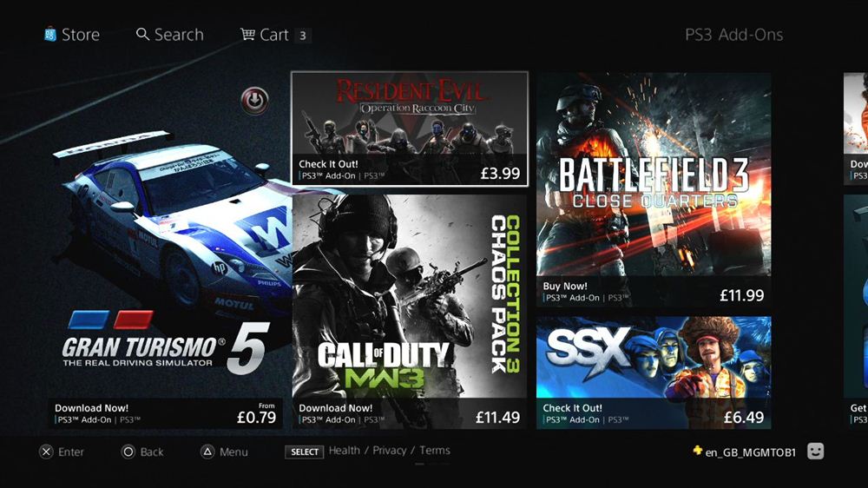Open Battlefield 3 Close Quarters tile
868x488 pixels.
(654, 189)
